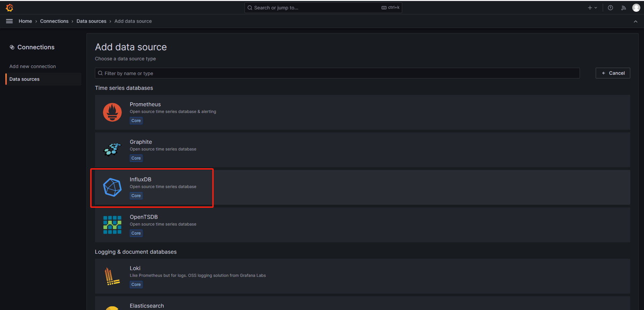Image resolution: width=644 pixels, height=310 pixels.
Task: Click the Add data source breadcrumb text
Action: click(133, 21)
